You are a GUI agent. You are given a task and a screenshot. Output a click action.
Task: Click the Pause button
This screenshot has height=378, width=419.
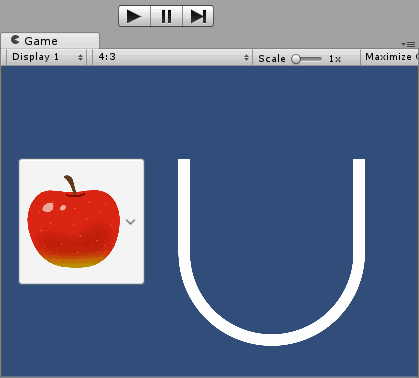pyautogui.click(x=166, y=16)
